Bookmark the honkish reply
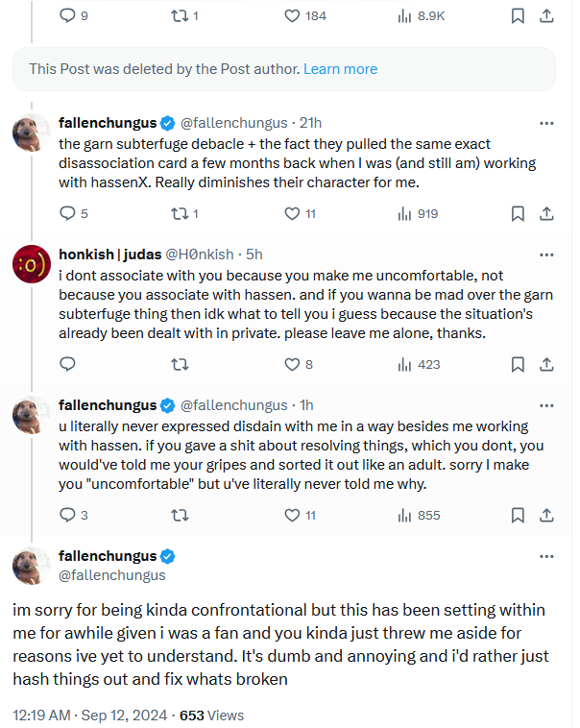The height and width of the screenshot is (728, 580). point(518,364)
